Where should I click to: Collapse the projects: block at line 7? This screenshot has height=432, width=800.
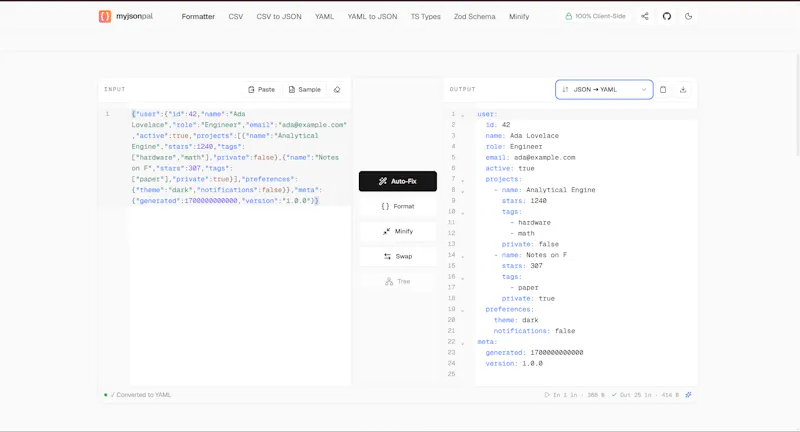click(x=463, y=180)
